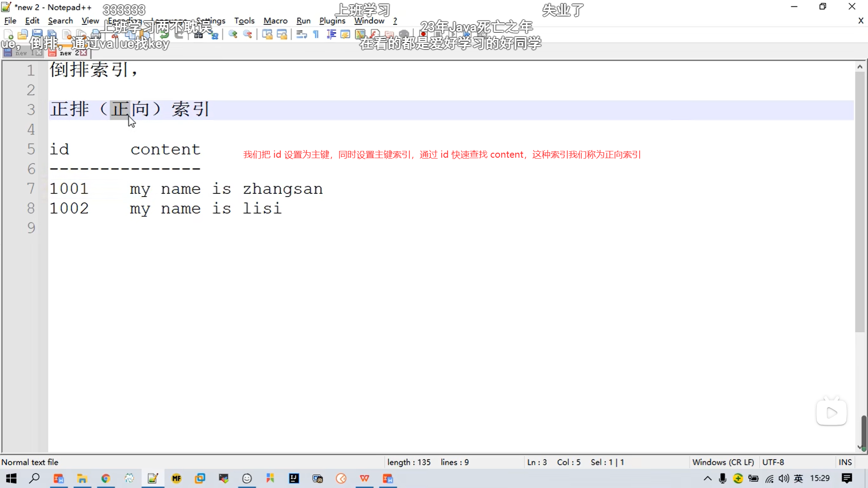The height and width of the screenshot is (488, 868).
Task: Open the Plugins menu
Action: tap(332, 21)
